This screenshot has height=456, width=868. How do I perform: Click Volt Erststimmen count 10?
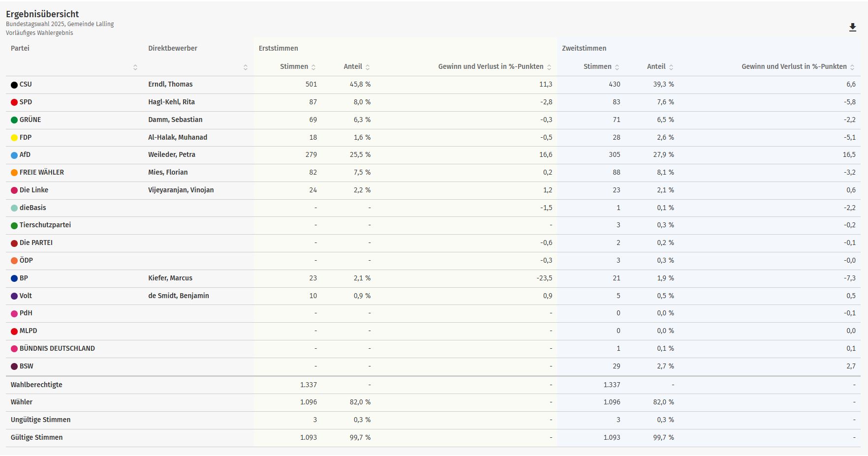click(313, 296)
